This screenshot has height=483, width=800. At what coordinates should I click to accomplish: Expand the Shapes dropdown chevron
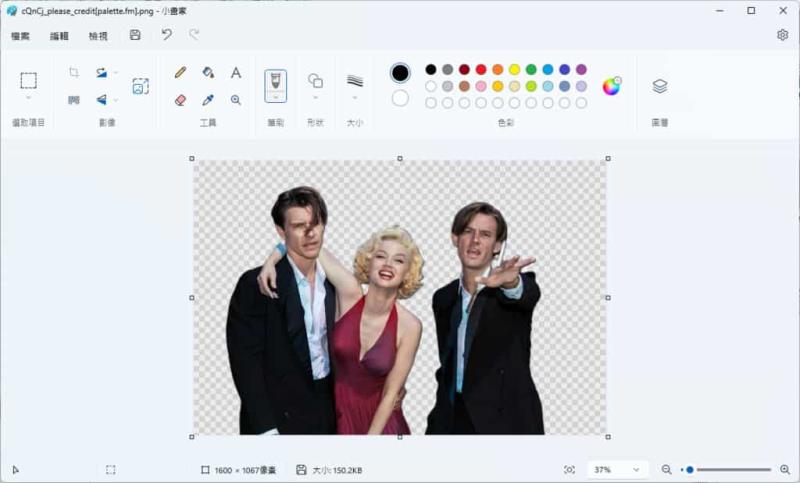[315, 97]
